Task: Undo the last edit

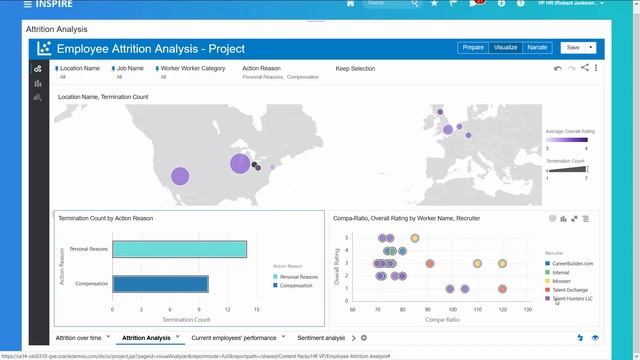Action: [558, 68]
